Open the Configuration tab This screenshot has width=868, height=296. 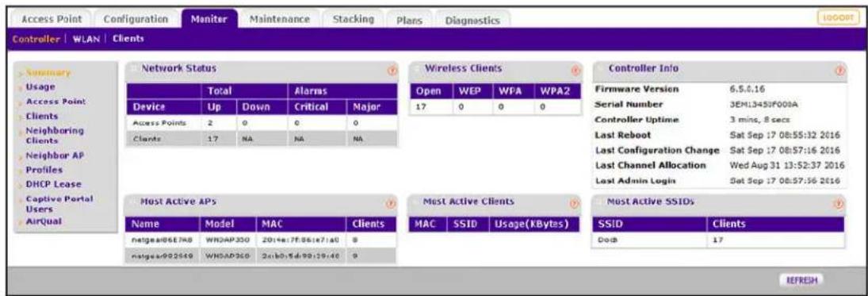click(136, 19)
